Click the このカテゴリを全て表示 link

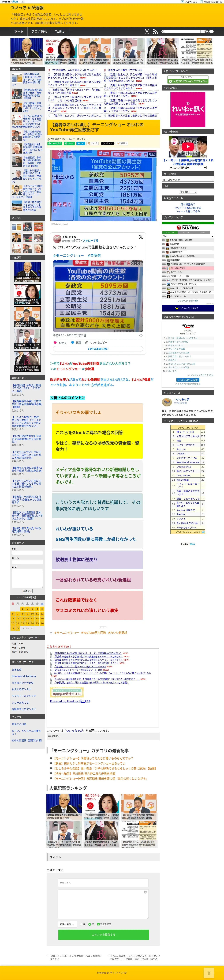pos(188,301)
